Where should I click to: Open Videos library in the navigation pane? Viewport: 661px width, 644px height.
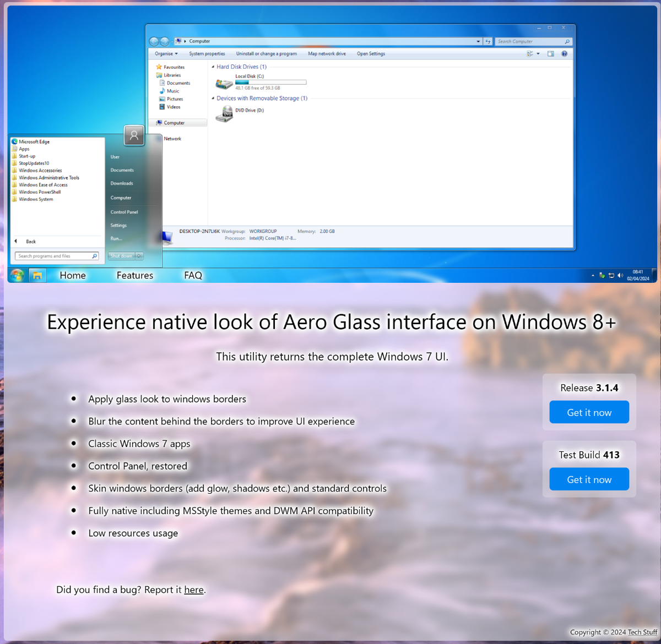[x=170, y=107]
